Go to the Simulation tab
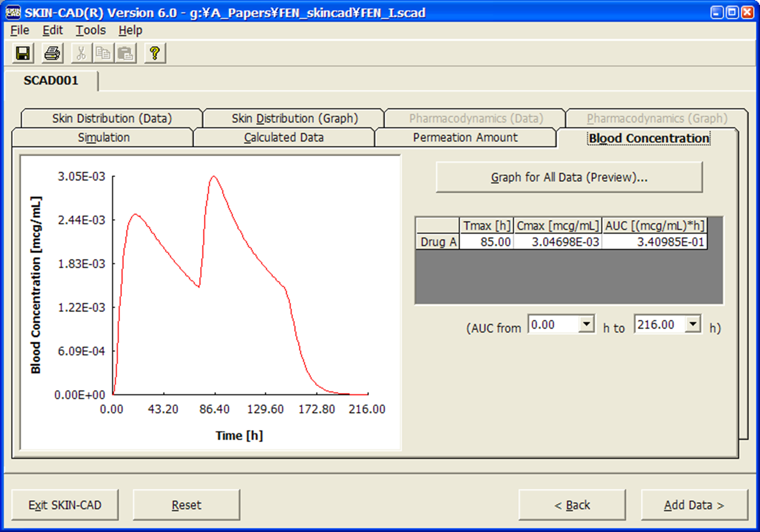Screen dimensions: 760x532 click(104, 138)
